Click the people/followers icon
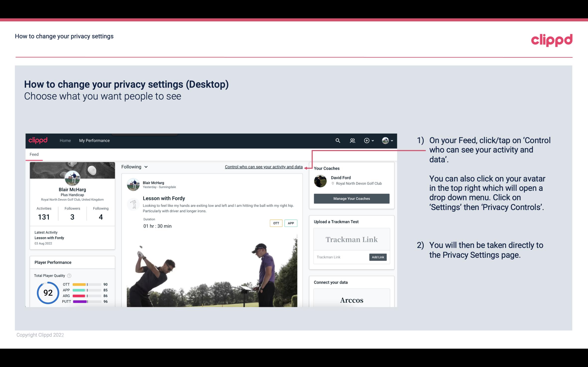588x367 pixels. [352, 140]
